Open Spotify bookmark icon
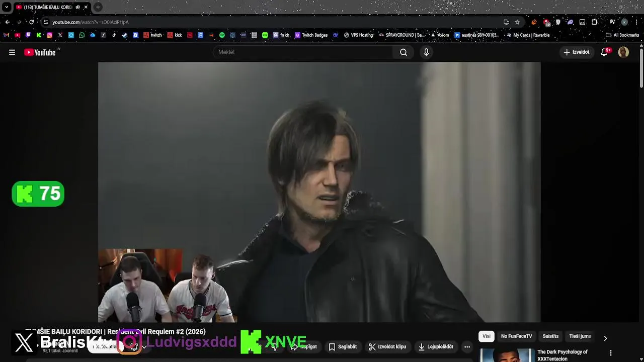Screen dimensions: 644x362 [222, 35]
